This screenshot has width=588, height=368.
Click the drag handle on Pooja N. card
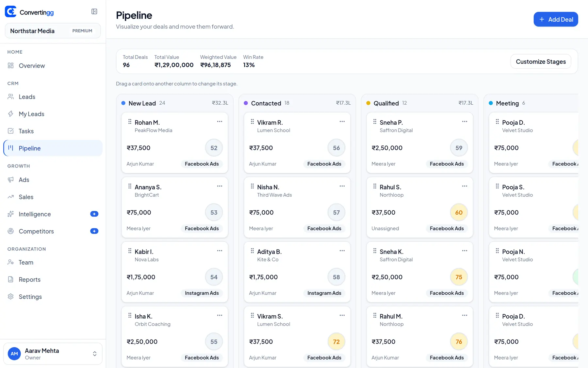coord(497,251)
